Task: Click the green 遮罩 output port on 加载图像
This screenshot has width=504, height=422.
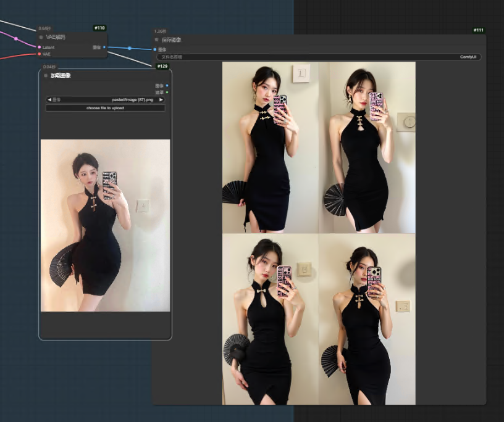Action: pos(167,92)
